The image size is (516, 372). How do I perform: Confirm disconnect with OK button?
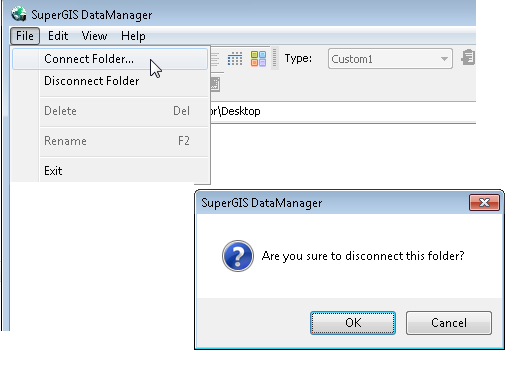click(353, 323)
